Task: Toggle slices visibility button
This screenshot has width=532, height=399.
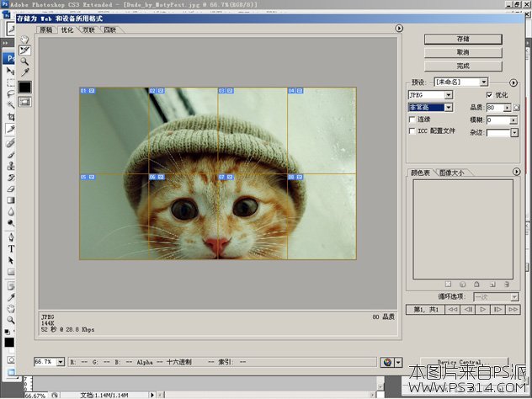Action: pyautogui.click(x=25, y=101)
